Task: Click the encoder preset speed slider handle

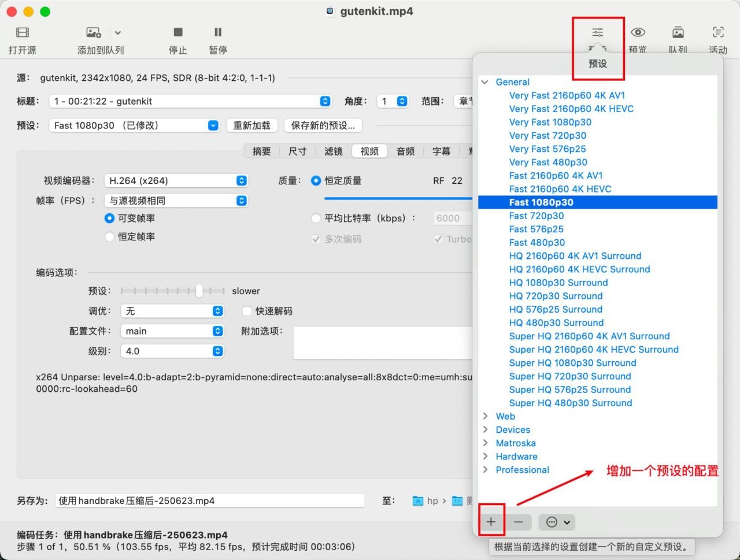Action: [199, 291]
